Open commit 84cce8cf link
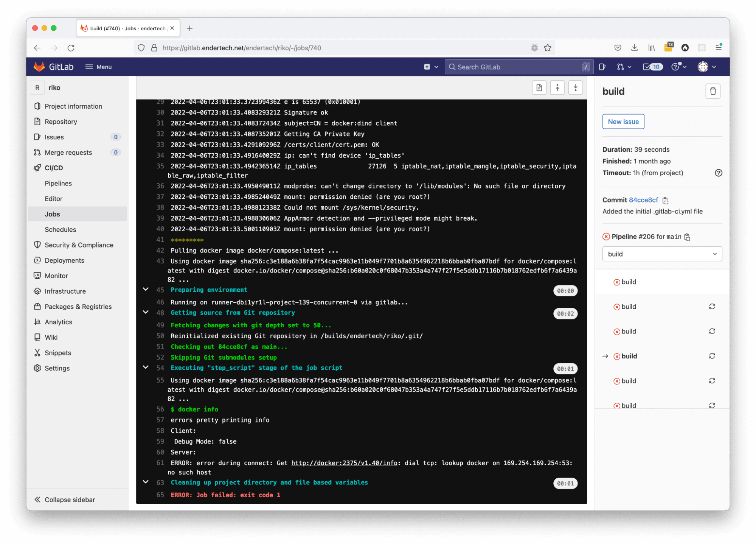Image resolution: width=756 pixels, height=545 pixels. coord(643,200)
